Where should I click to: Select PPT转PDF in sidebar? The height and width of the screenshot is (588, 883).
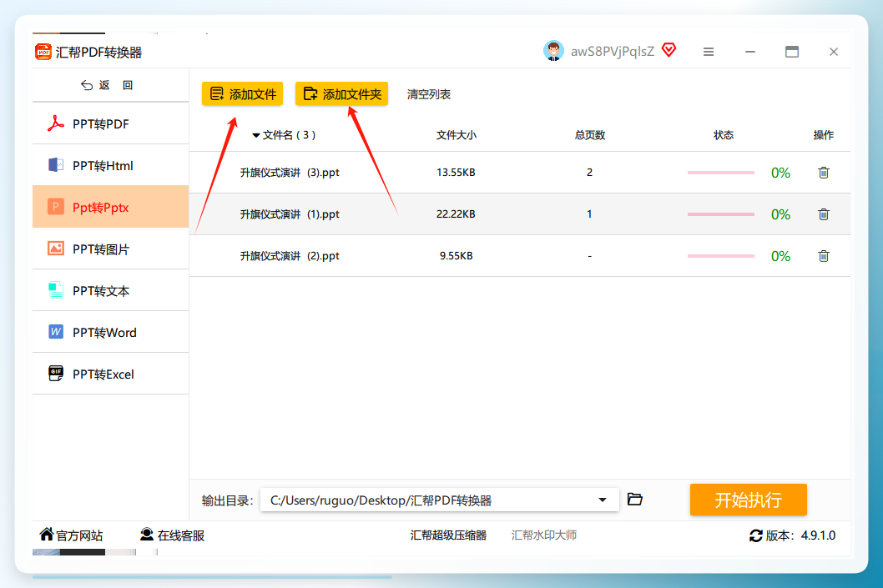point(110,123)
